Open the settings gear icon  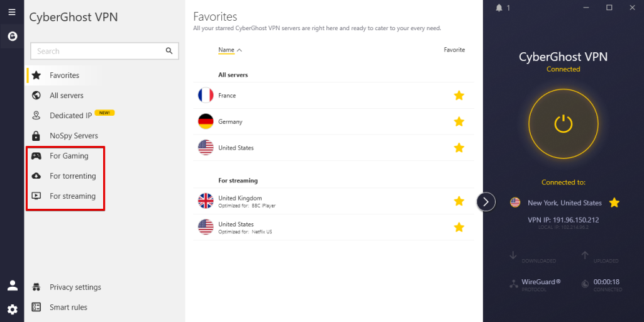click(12, 309)
